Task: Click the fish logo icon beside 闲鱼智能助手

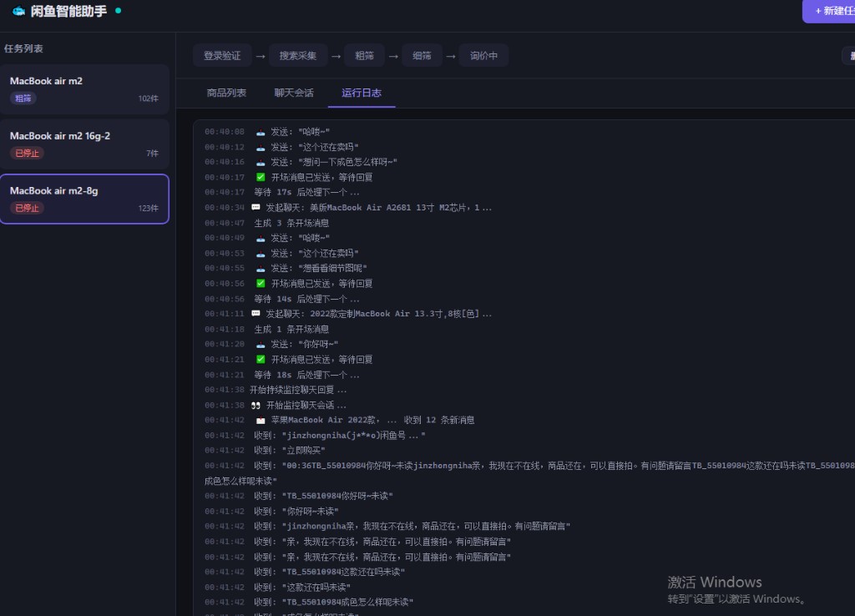Action: (x=18, y=11)
